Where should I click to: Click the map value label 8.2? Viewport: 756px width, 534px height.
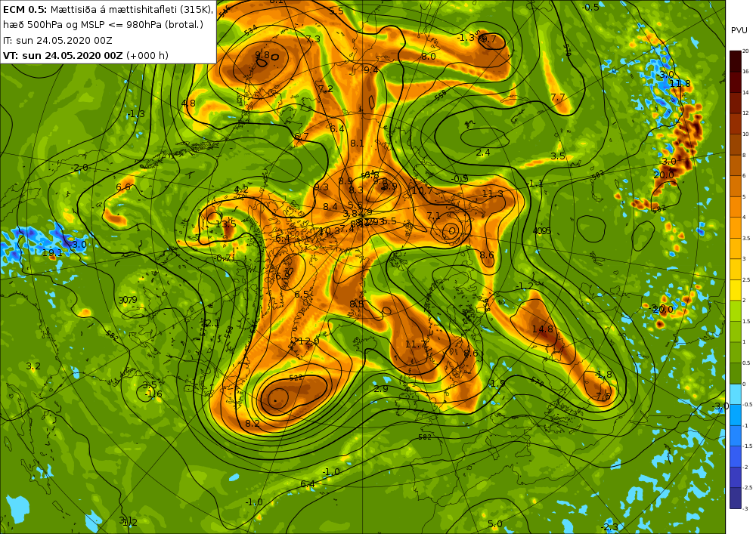point(253,423)
